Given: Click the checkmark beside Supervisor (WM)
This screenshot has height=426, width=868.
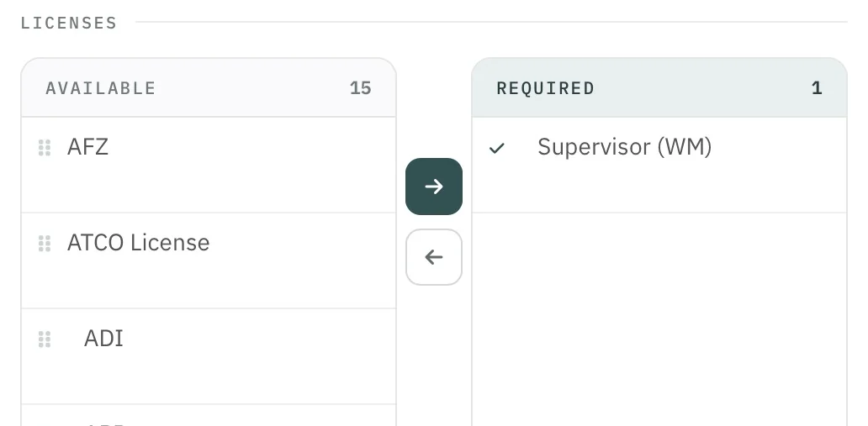Looking at the screenshot, I should pyautogui.click(x=497, y=148).
